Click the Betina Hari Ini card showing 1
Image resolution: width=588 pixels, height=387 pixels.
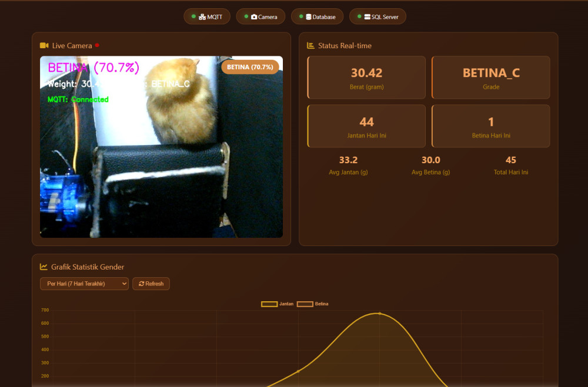click(x=491, y=126)
